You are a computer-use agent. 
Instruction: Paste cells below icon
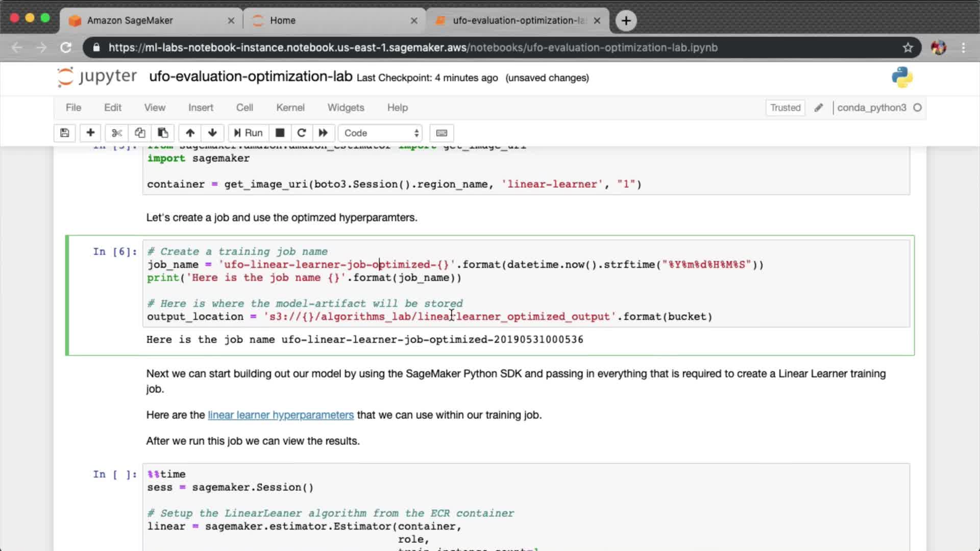[163, 133]
